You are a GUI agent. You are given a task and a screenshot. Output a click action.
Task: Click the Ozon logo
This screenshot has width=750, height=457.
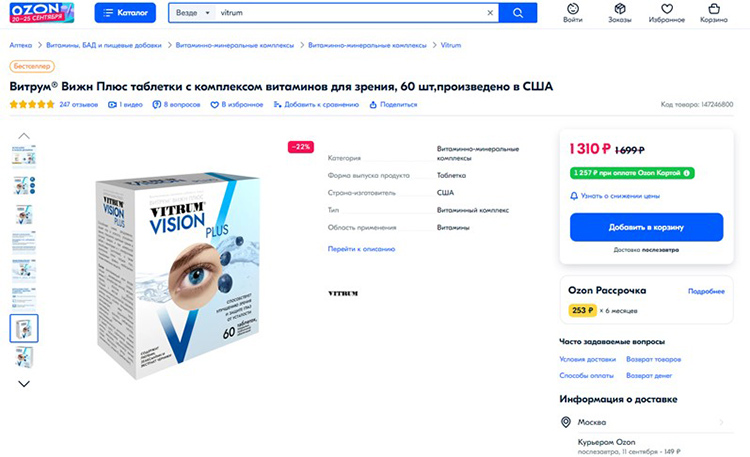coord(42,13)
